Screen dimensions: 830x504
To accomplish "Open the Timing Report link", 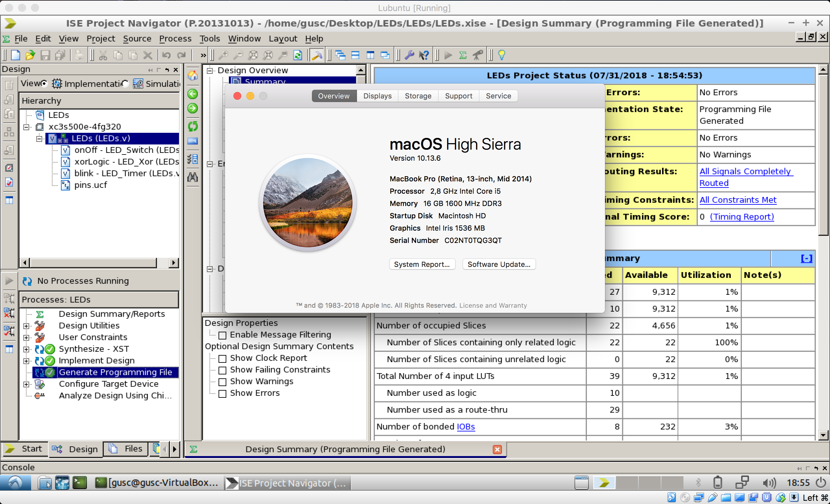I will (x=742, y=217).
